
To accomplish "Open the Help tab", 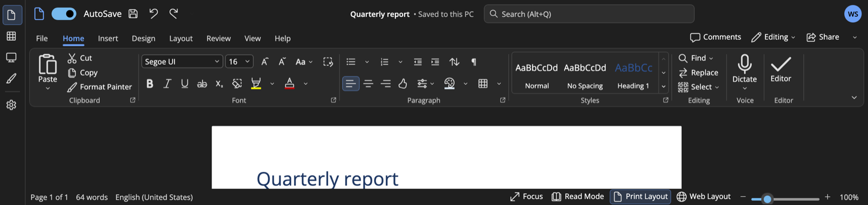I will pyautogui.click(x=283, y=38).
